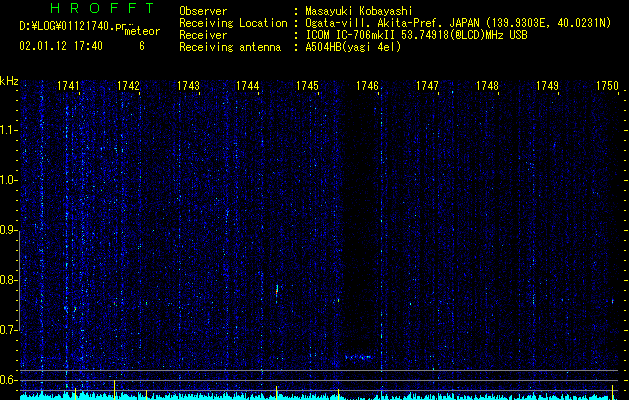The height and width of the screenshot is (400, 629).
Task: Click the 1744 time marker
Action: [x=248, y=85]
